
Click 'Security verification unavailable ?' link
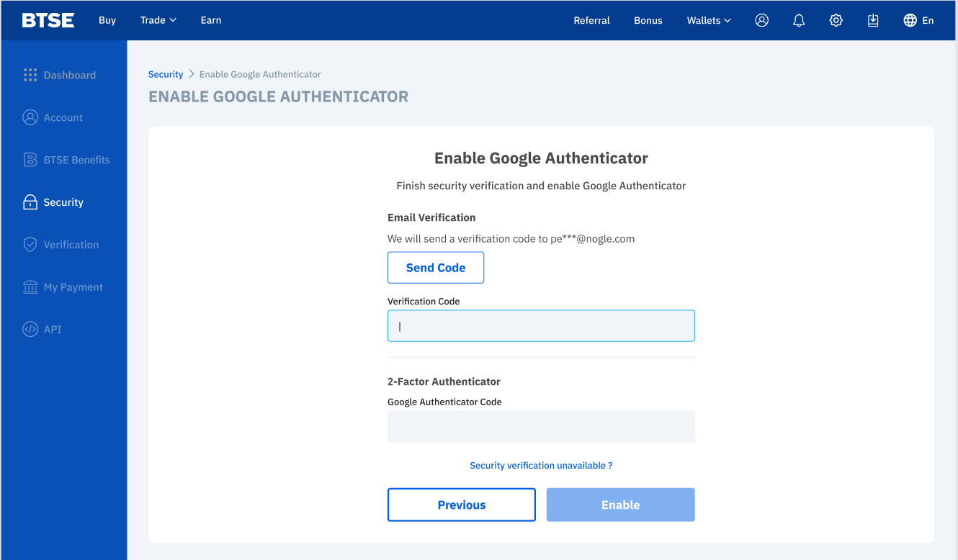point(541,466)
